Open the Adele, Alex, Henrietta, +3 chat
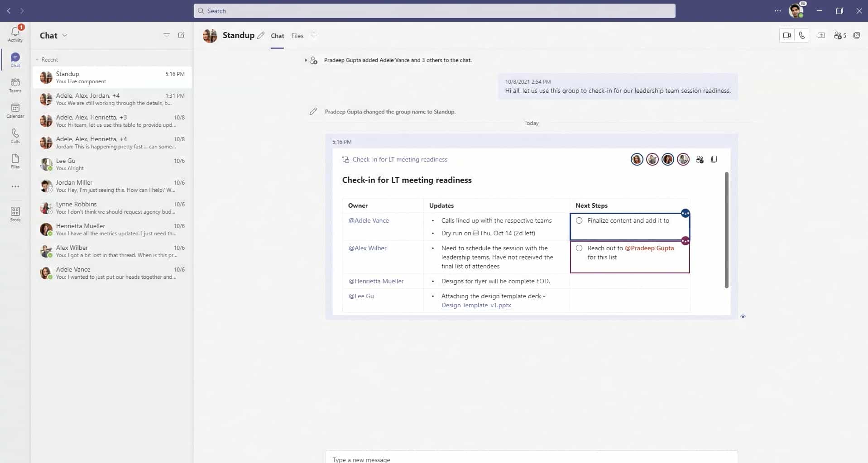 coord(112,121)
